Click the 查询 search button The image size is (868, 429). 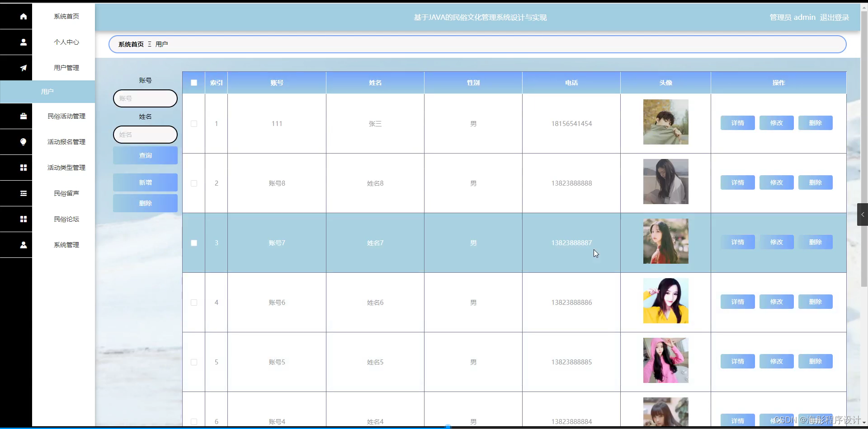145,155
